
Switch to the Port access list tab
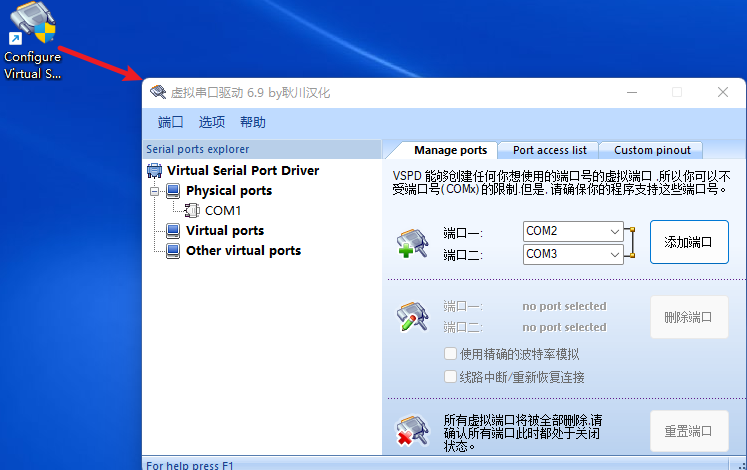click(549, 150)
